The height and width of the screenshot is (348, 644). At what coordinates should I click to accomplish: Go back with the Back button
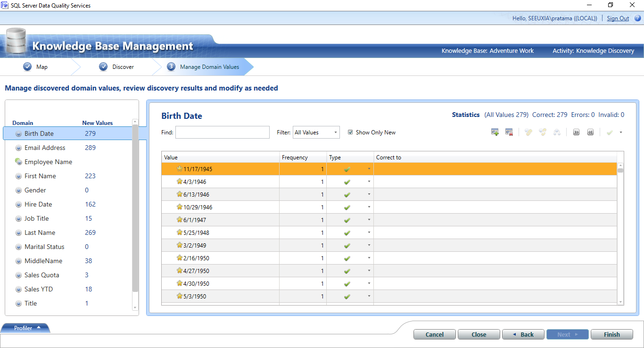coord(523,334)
